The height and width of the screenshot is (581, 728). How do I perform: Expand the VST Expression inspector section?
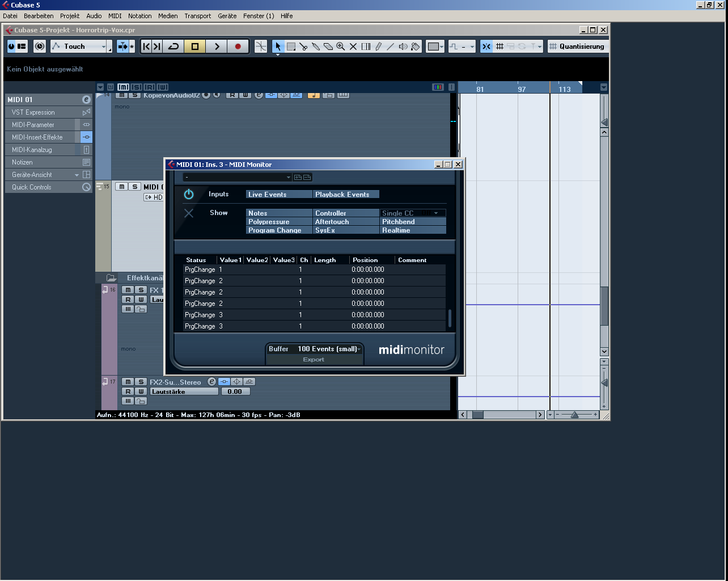[49, 112]
